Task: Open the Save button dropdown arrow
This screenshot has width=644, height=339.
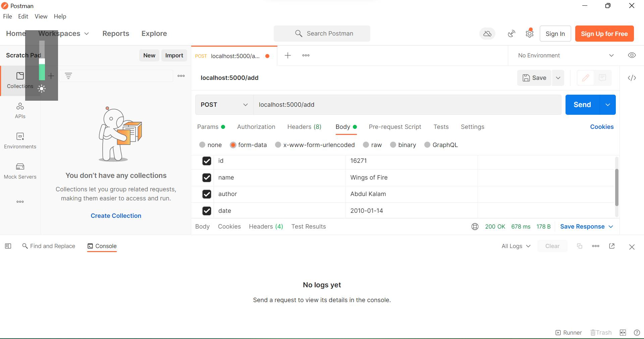Action: click(558, 78)
